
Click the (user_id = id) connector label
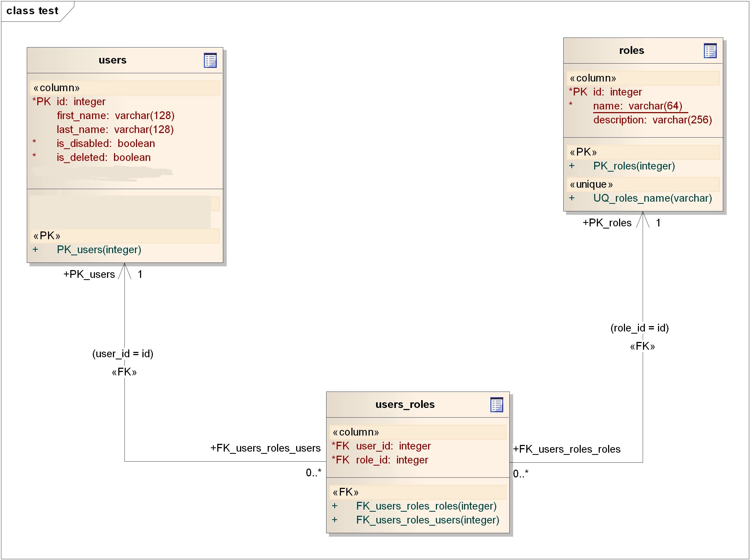click(x=123, y=353)
